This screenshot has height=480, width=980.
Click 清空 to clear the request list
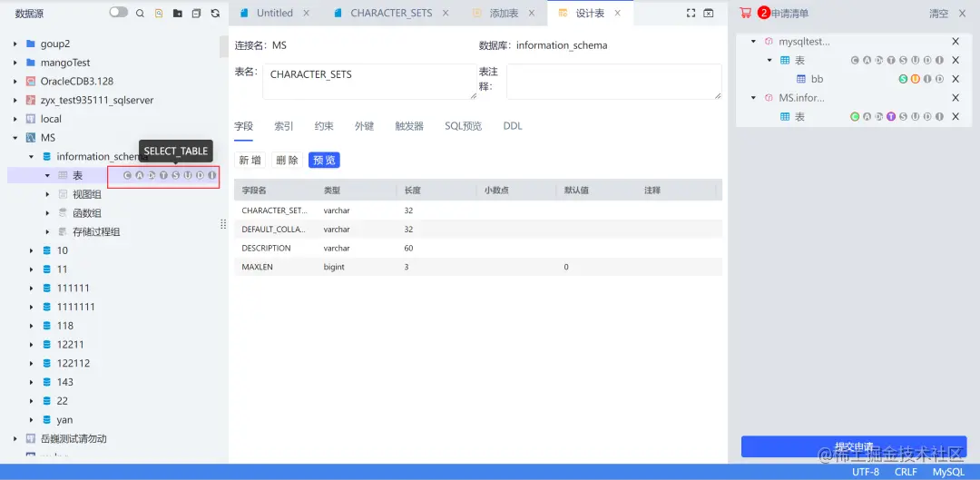938,13
